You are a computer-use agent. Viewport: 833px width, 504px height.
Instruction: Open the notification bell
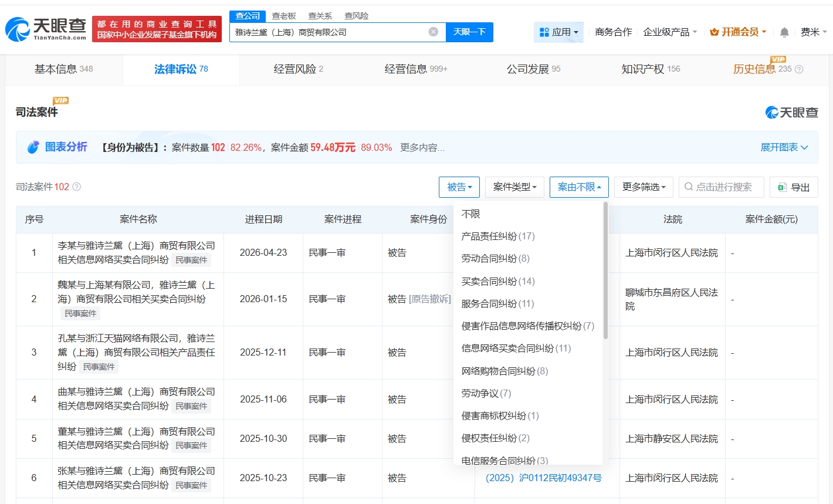(784, 32)
